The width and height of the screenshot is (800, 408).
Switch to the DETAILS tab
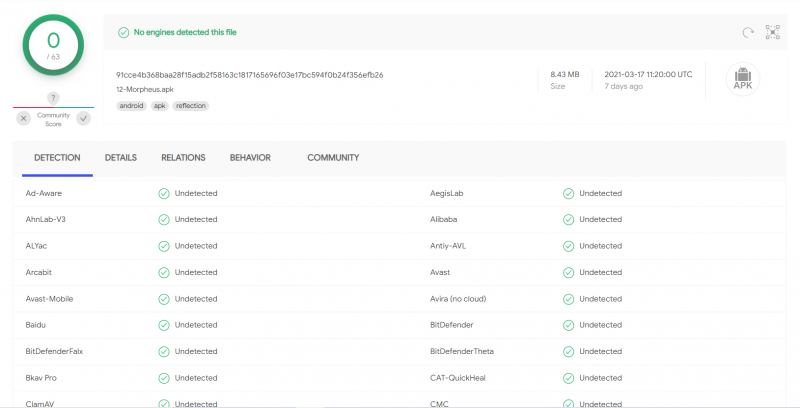coord(121,158)
